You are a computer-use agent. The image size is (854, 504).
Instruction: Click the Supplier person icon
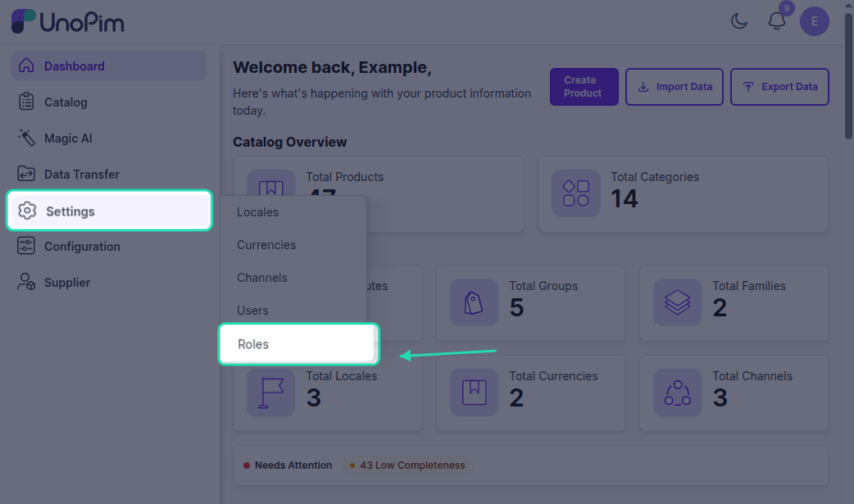click(x=26, y=282)
